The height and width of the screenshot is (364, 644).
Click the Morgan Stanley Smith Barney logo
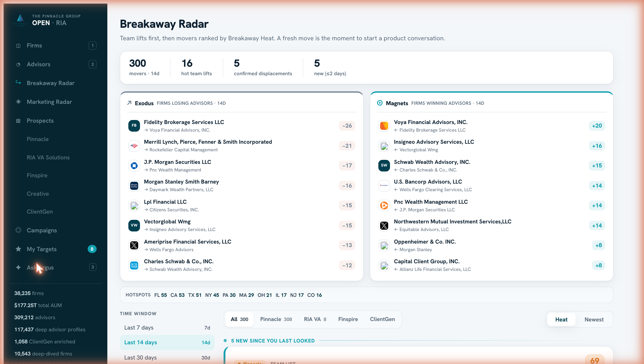(134, 186)
